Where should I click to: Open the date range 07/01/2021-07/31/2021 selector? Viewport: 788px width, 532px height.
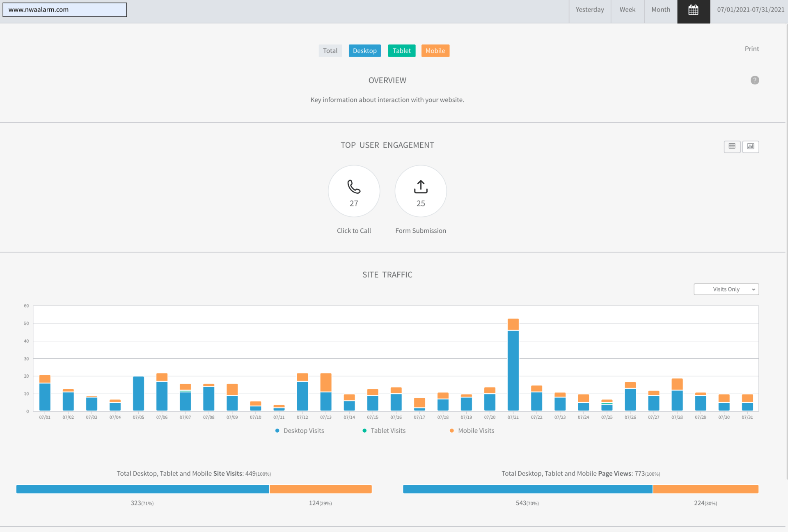(750, 10)
